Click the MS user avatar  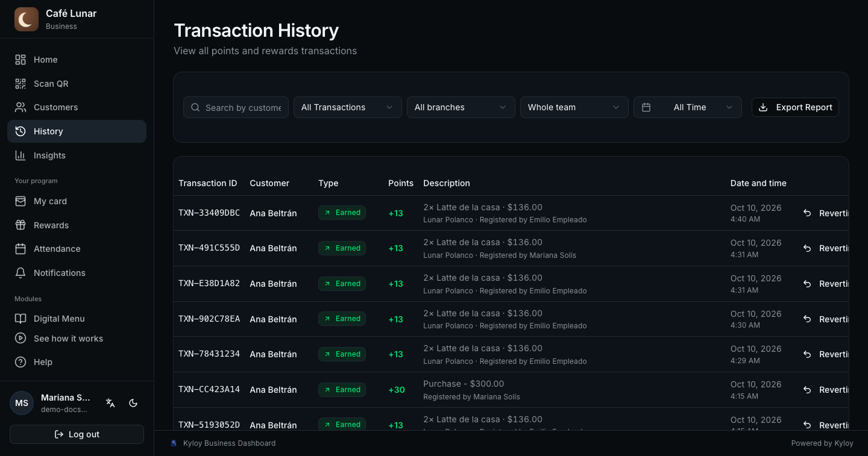[22, 403]
